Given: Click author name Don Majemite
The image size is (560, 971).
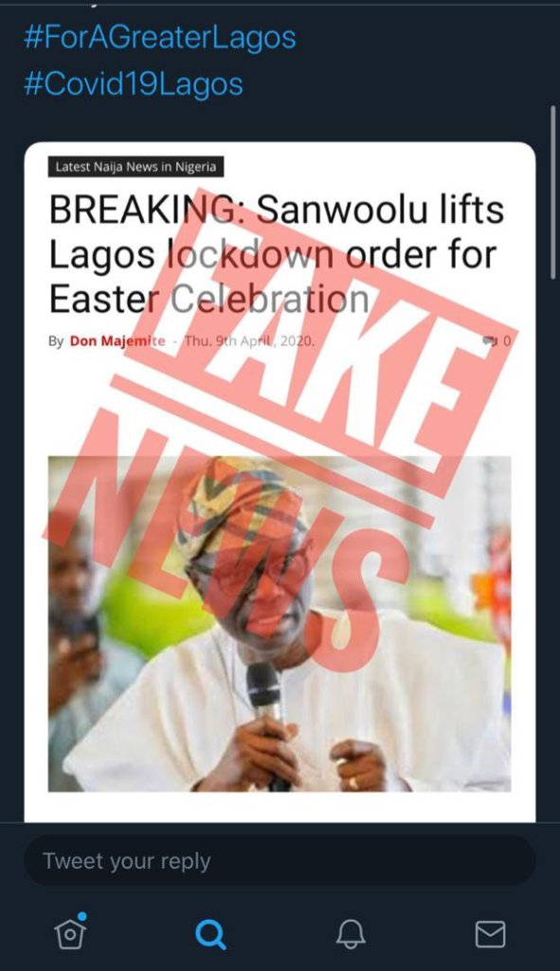Looking at the screenshot, I should point(117,340).
